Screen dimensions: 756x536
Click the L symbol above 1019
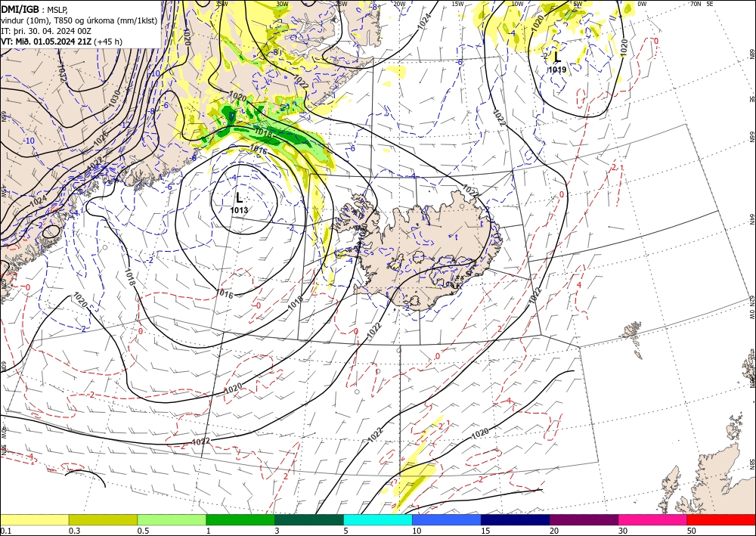(557, 57)
